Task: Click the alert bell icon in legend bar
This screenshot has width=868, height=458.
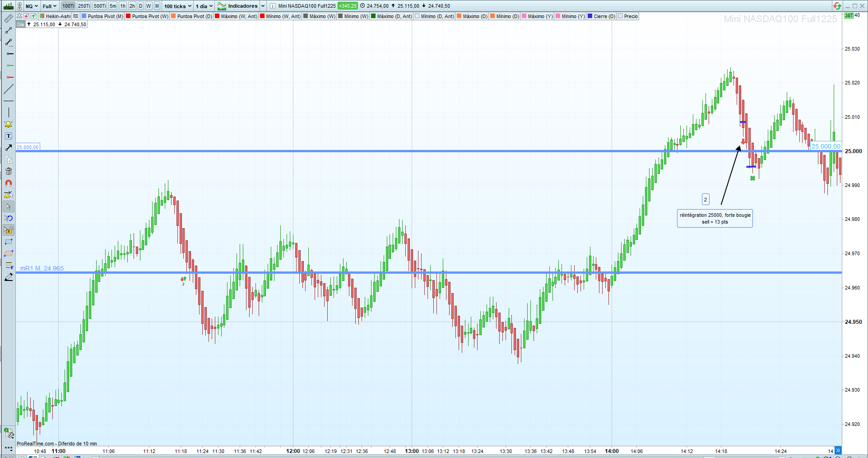Action: (19, 16)
